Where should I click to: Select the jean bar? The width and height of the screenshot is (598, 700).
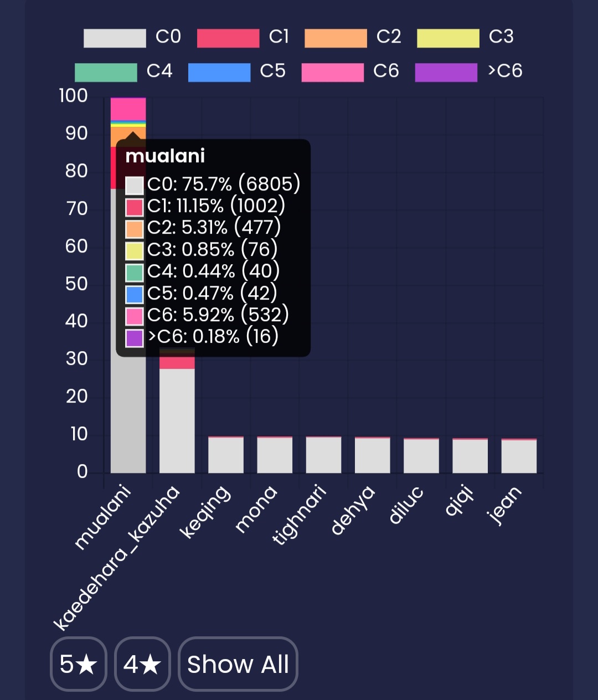pos(519,456)
